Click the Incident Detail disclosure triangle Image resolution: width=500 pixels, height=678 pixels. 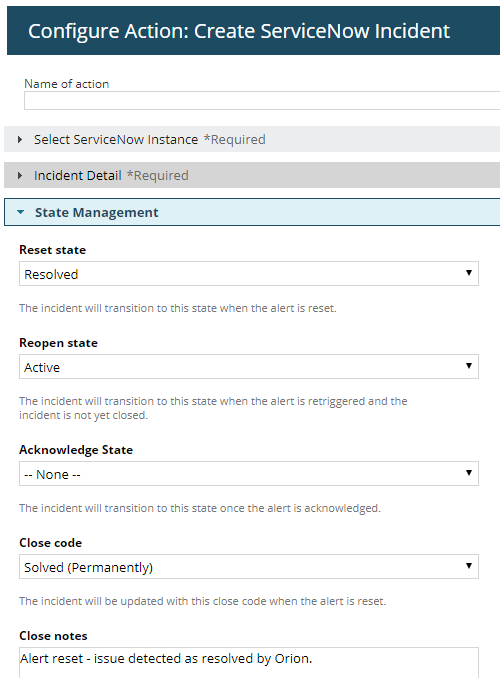[20, 175]
